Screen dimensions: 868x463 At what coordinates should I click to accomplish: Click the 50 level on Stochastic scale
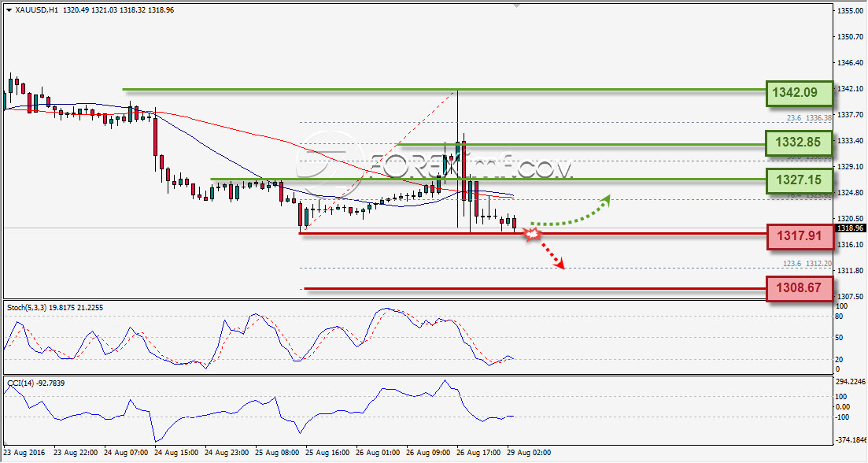tap(839, 338)
